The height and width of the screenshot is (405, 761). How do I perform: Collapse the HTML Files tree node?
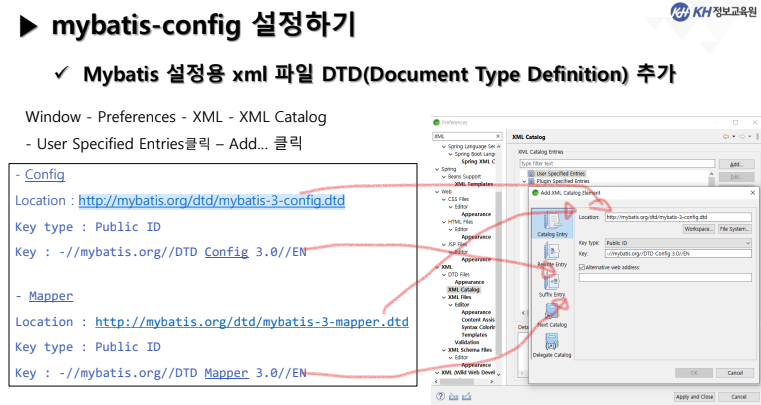point(444,222)
